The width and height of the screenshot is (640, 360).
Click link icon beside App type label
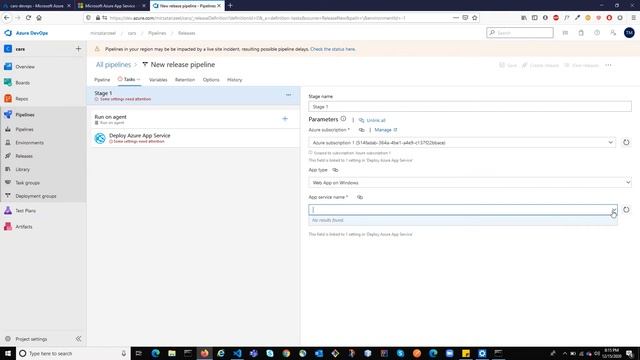point(335,170)
